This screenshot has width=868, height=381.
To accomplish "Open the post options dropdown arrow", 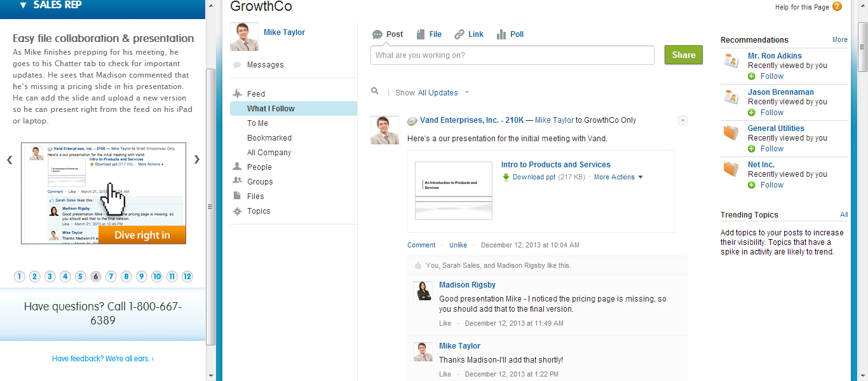I will 682,121.
